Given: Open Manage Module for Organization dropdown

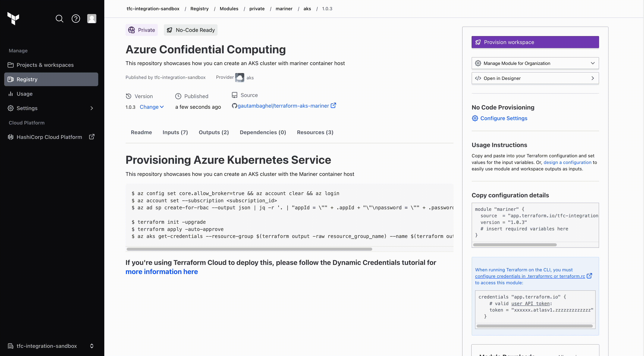Looking at the screenshot, I should pos(535,63).
